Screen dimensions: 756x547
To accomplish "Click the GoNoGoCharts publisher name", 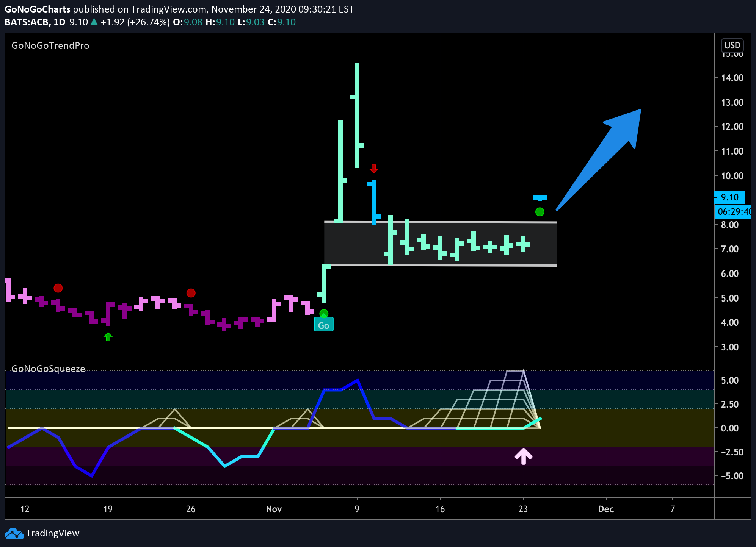I will [x=38, y=9].
